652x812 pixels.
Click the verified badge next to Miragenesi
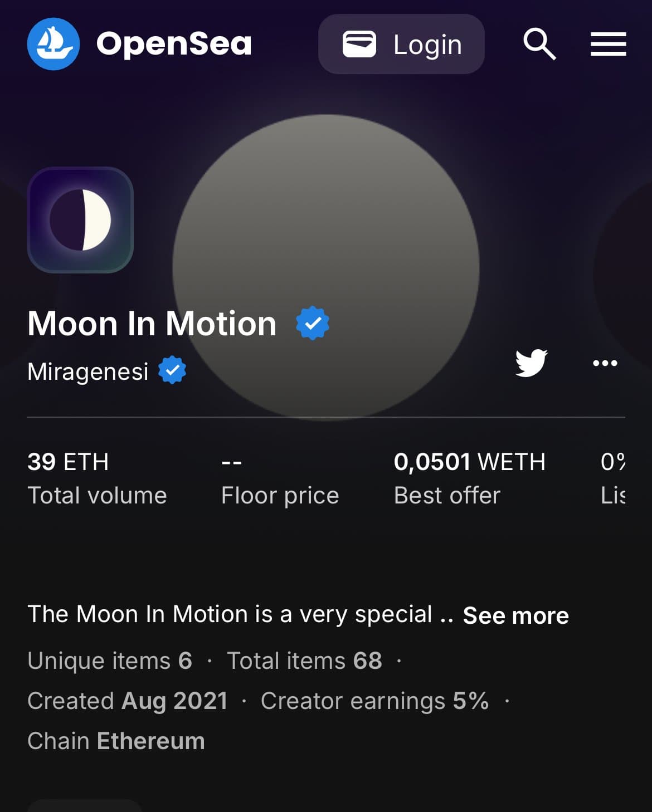coord(172,370)
